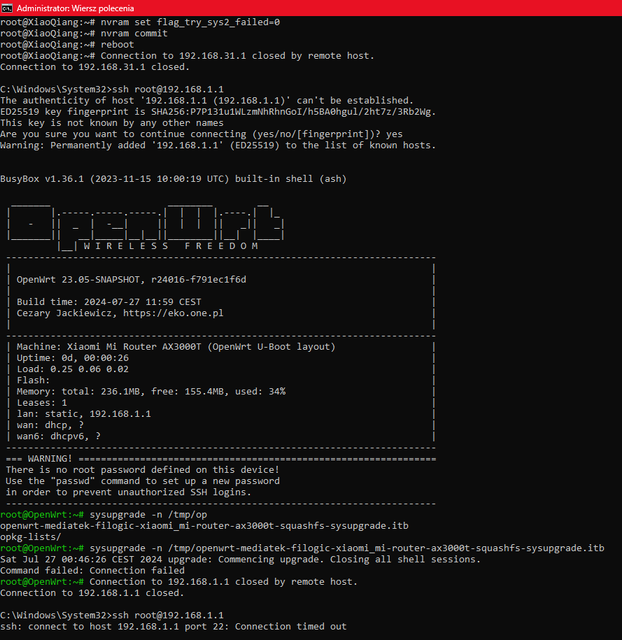Image resolution: width=622 pixels, height=640 pixels.
Task: Click the 'Connection timed out' error line
Action: [x=173, y=627]
